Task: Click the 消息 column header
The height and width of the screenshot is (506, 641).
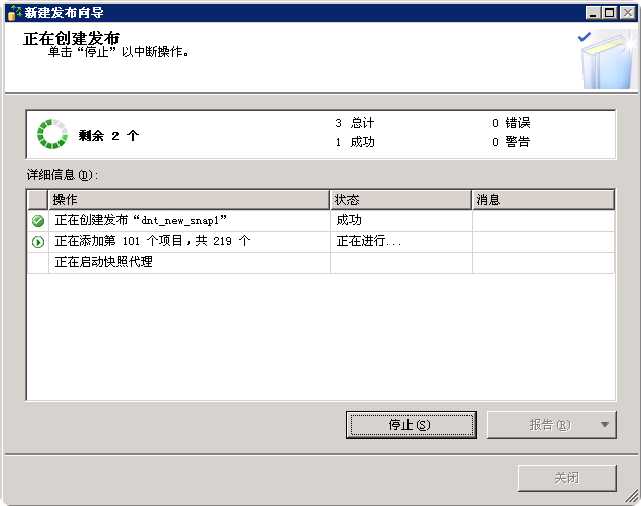Action: click(543, 199)
